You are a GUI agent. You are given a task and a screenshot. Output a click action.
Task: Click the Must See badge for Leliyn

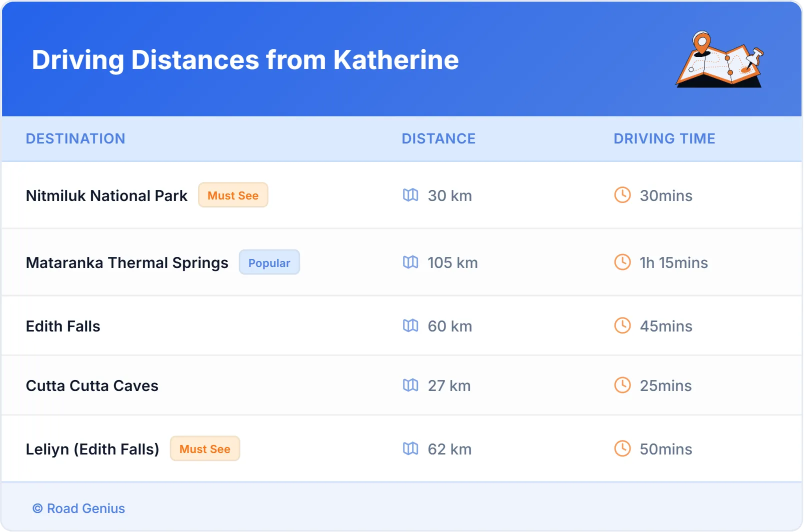click(x=205, y=448)
